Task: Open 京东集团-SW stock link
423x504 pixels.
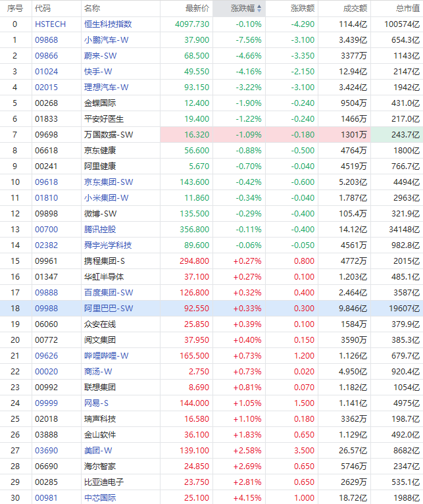Action: point(109,182)
